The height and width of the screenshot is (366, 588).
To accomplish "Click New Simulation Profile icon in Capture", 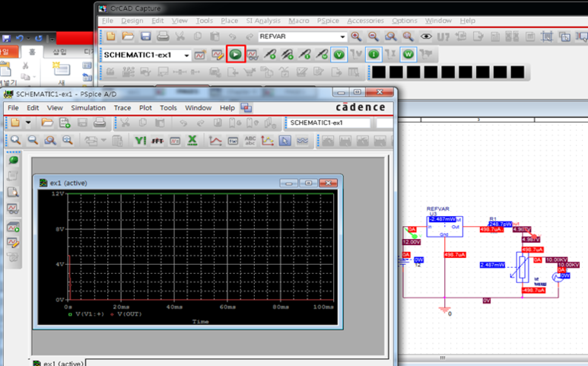I will [200, 55].
